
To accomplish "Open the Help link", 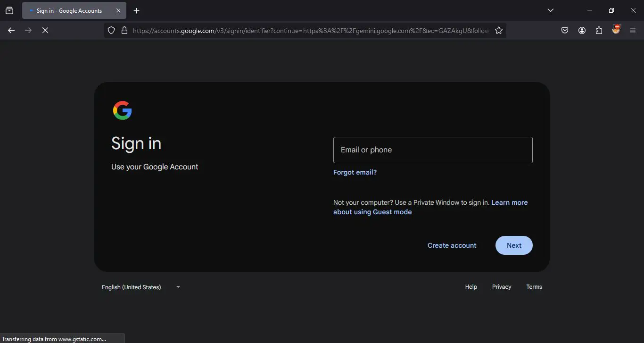I will tap(471, 287).
